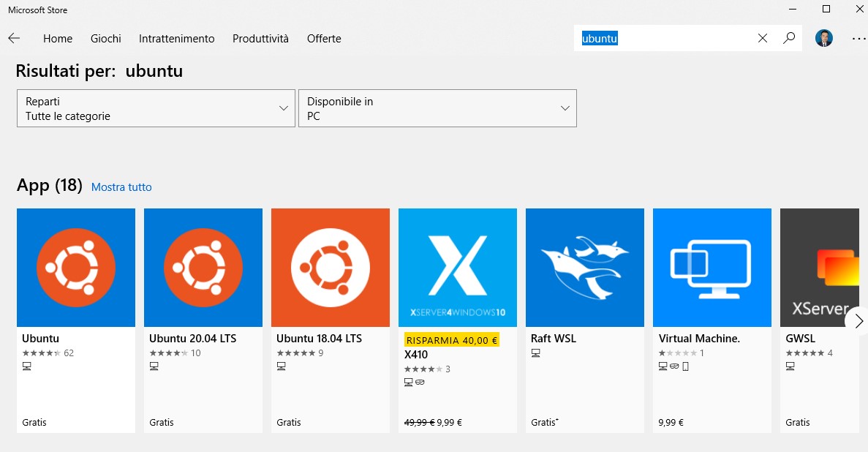Open the Ubuntu 20.04 LTS app icon
868x452 pixels.
[x=203, y=268]
